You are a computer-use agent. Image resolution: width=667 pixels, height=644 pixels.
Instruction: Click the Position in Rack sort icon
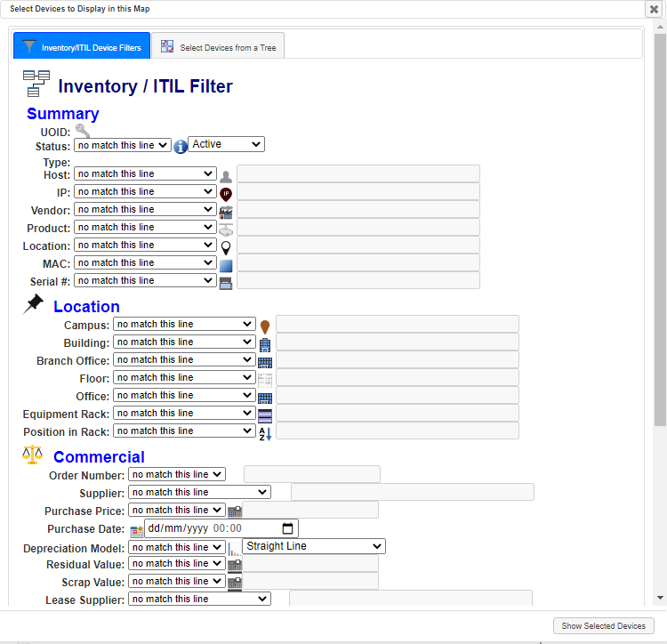[265, 433]
